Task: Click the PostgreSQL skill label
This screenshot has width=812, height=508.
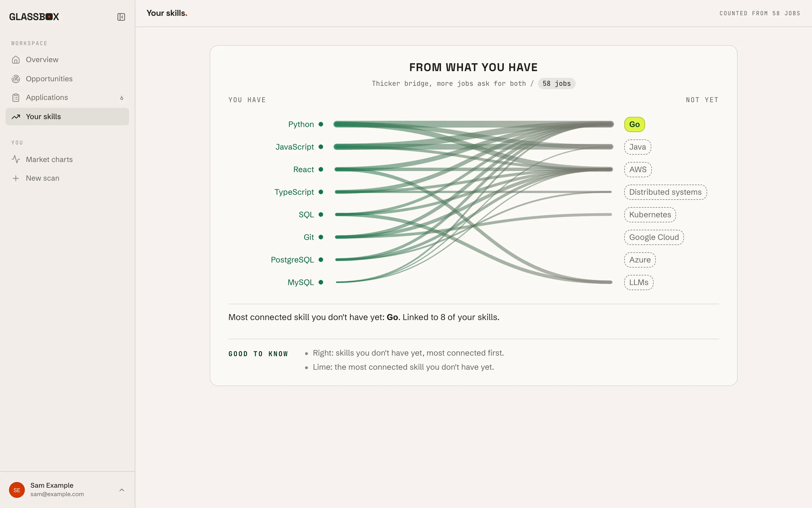Action: 292,260
